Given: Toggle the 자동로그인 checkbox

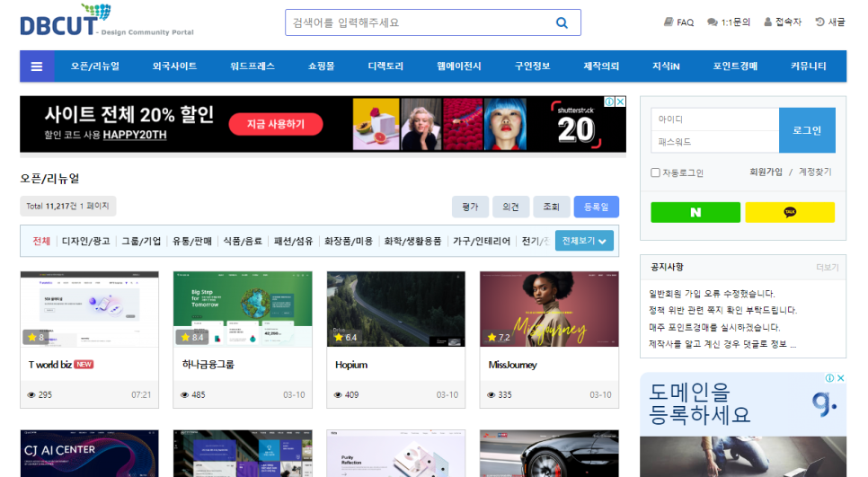Looking at the screenshot, I should tap(655, 172).
